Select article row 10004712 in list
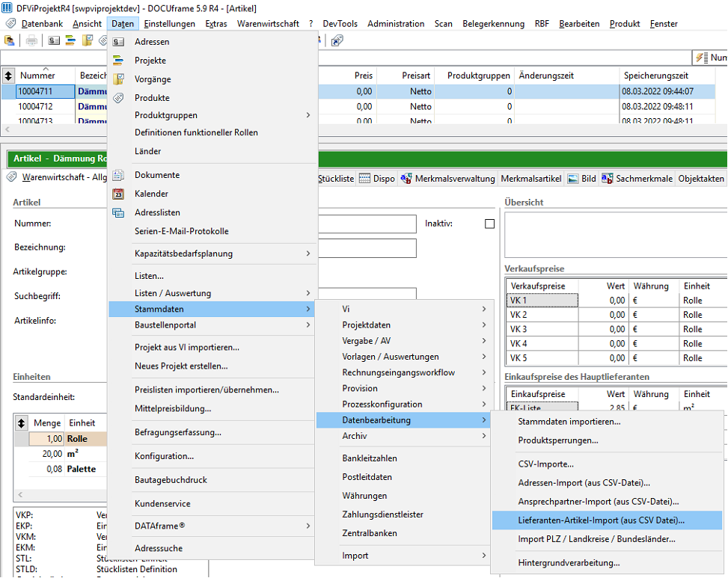The width and height of the screenshot is (728, 578). [x=35, y=107]
